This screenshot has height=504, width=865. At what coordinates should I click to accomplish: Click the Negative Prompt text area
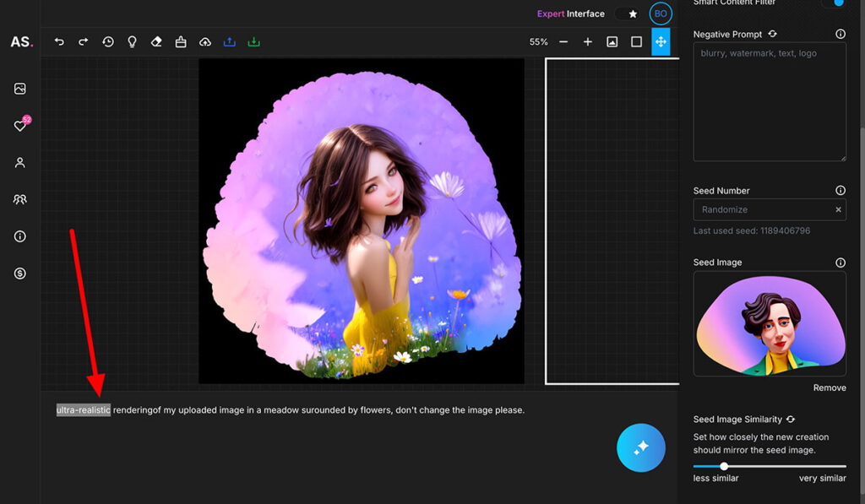(x=770, y=102)
